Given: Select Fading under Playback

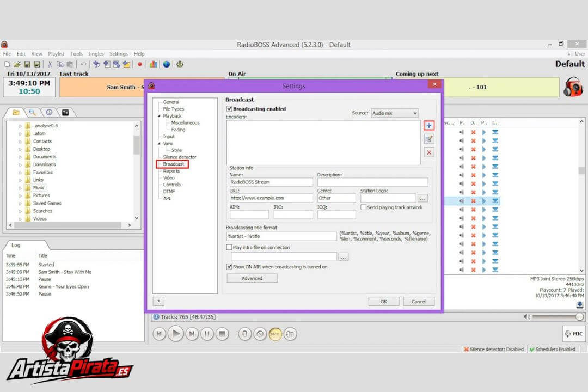Looking at the screenshot, I should point(178,130).
